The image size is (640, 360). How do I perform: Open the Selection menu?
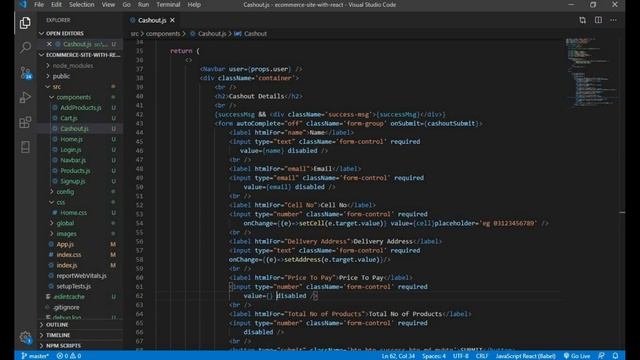[x=81, y=4]
